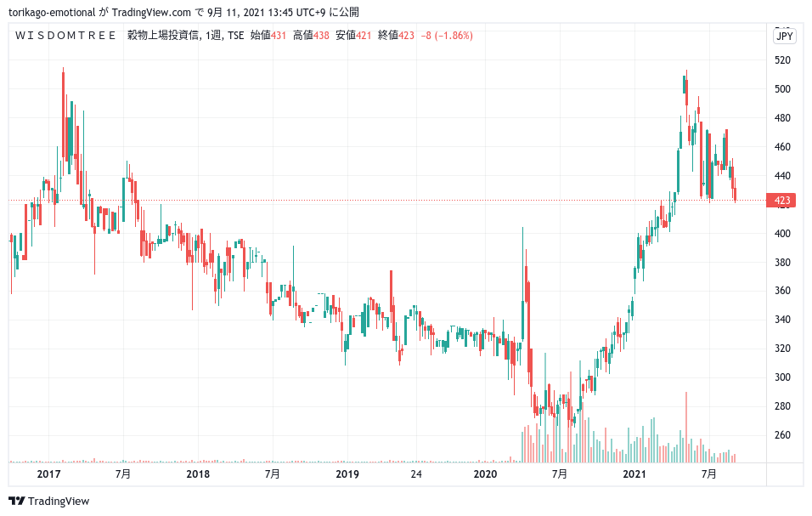Click the 7月 label between 2017 and 2018

[x=123, y=474]
